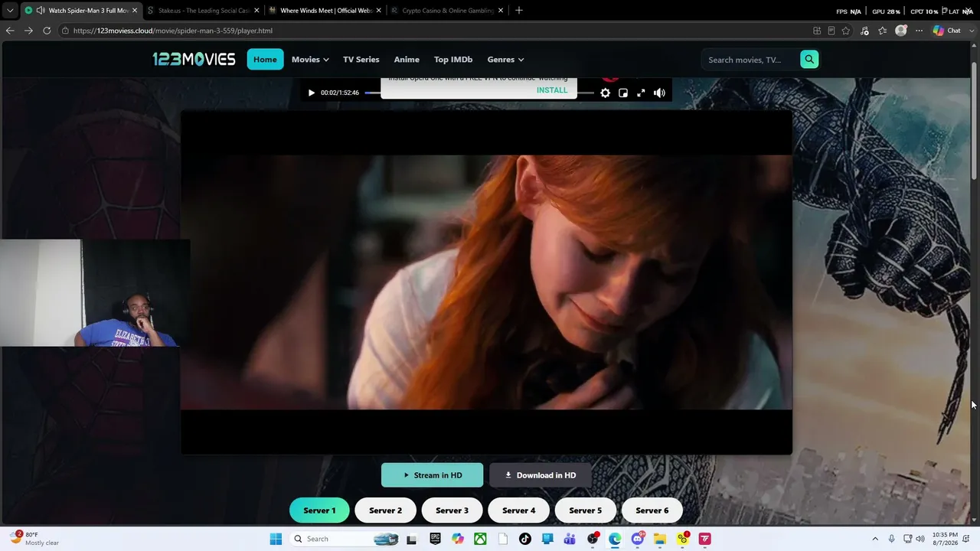Open the TV Series page
The width and height of the screenshot is (980, 551).
coord(361,60)
